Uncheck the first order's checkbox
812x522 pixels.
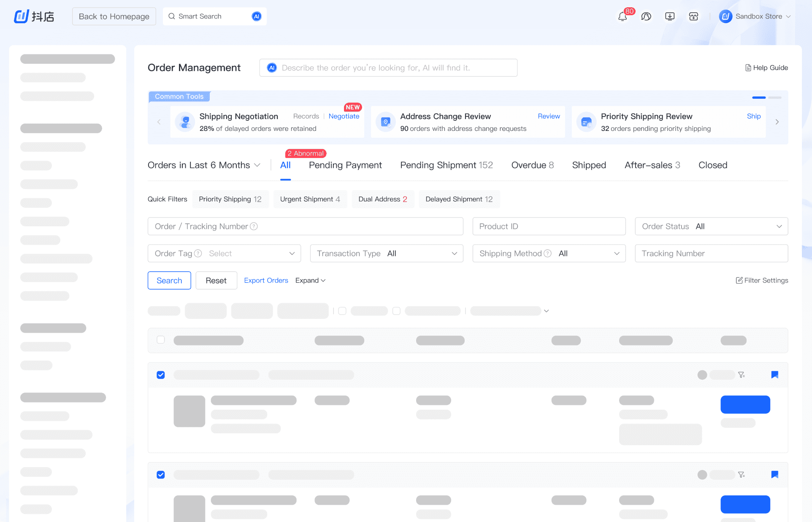point(161,375)
